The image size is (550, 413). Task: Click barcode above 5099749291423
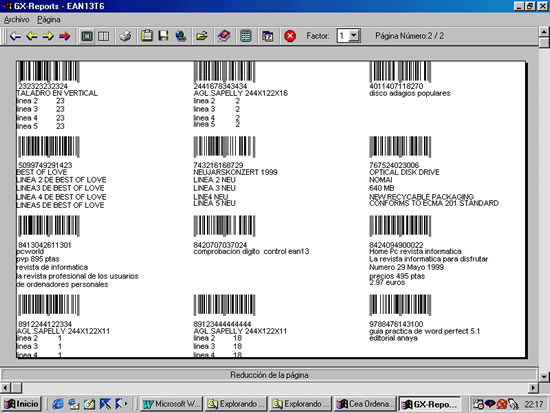pyautogui.click(x=49, y=147)
